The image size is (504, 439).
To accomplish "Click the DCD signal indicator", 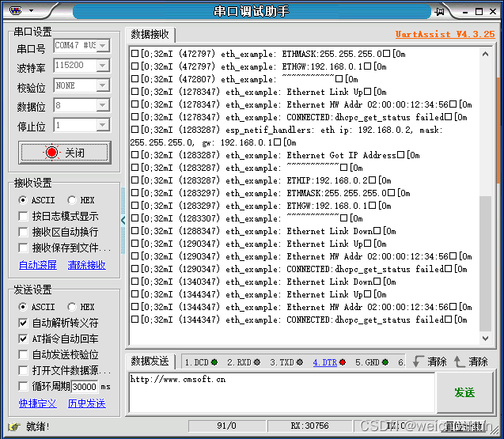I will point(201,362).
